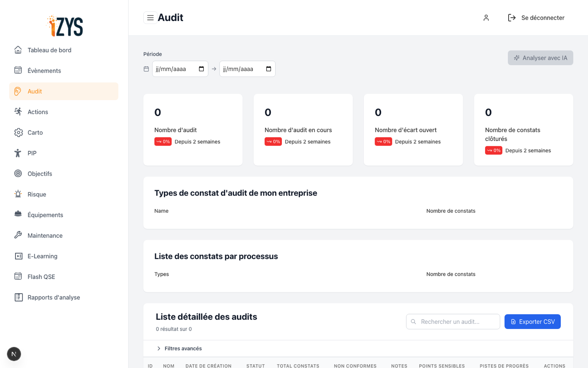Click the Se déconnecter button
The height and width of the screenshot is (368, 588).
coord(536,18)
